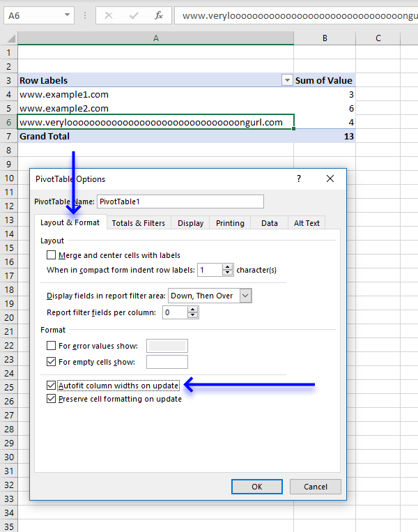Enable For error values show checkbox
The height and width of the screenshot is (532, 418).
pos(51,345)
